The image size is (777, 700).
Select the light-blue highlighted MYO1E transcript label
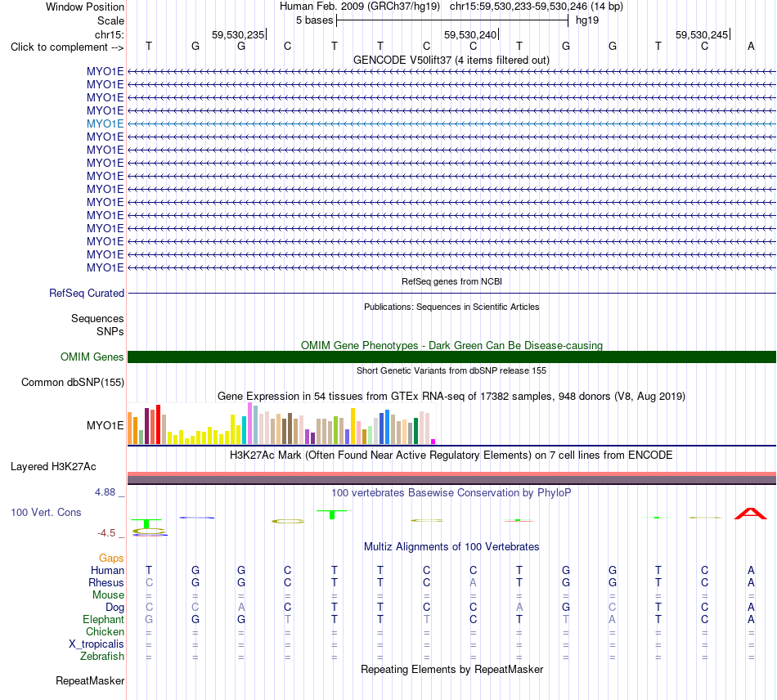pyautogui.click(x=105, y=123)
